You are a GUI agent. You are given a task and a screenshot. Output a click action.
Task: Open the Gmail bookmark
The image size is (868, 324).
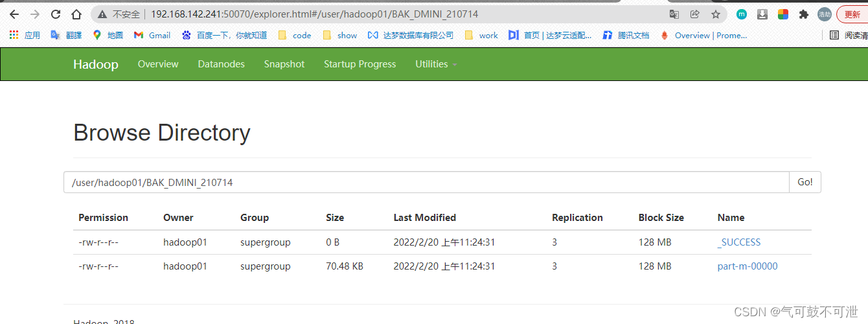pyautogui.click(x=152, y=36)
